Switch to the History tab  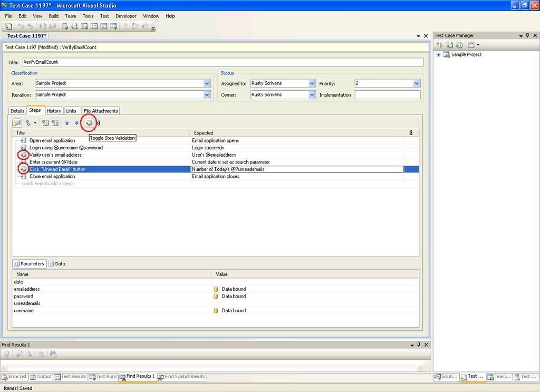pos(54,111)
